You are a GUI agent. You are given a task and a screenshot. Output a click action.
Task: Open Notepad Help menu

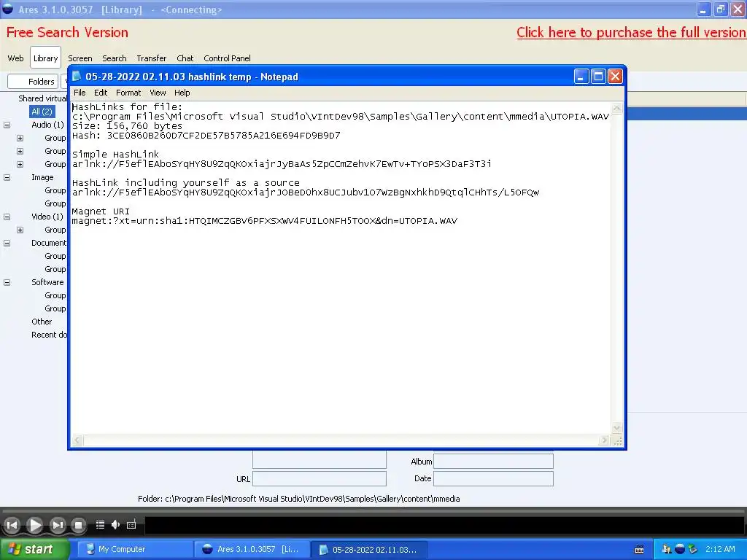click(x=182, y=93)
